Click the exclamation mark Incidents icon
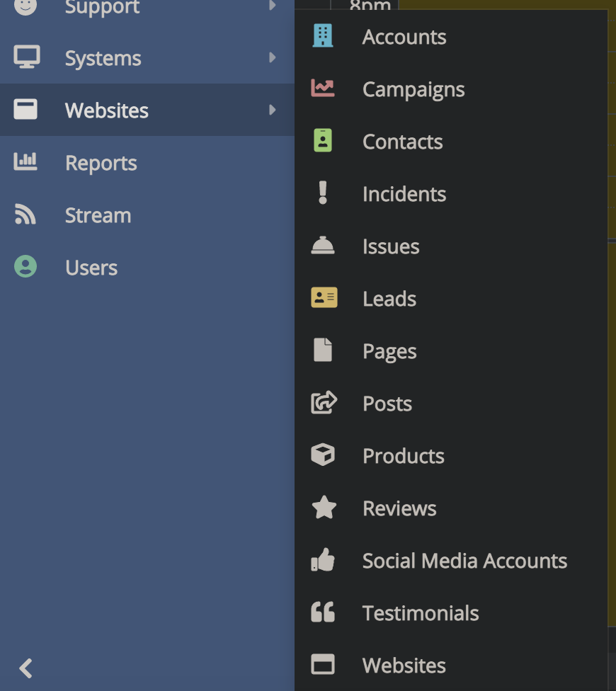This screenshot has width=616, height=691. [x=323, y=193]
